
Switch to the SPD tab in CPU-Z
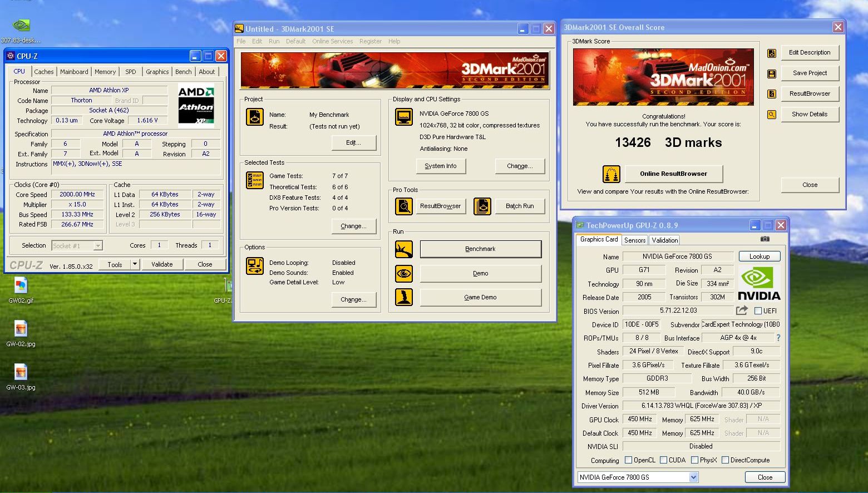tap(131, 72)
